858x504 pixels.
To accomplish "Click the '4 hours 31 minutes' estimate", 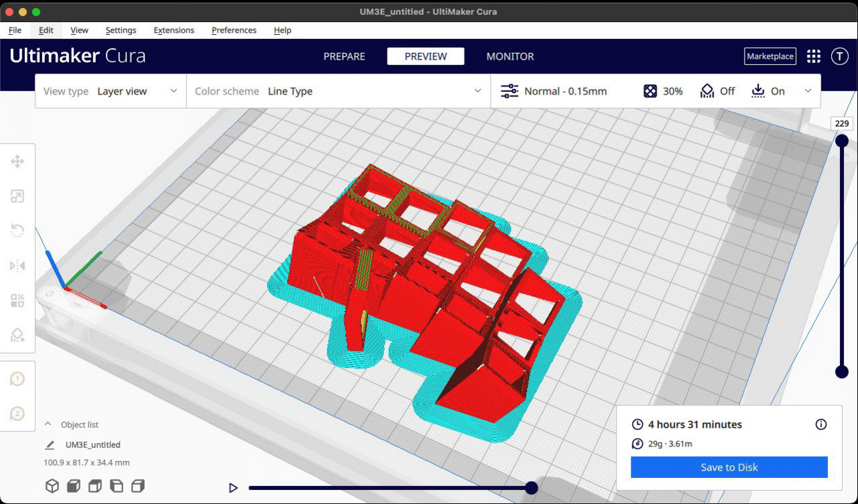I will [695, 424].
